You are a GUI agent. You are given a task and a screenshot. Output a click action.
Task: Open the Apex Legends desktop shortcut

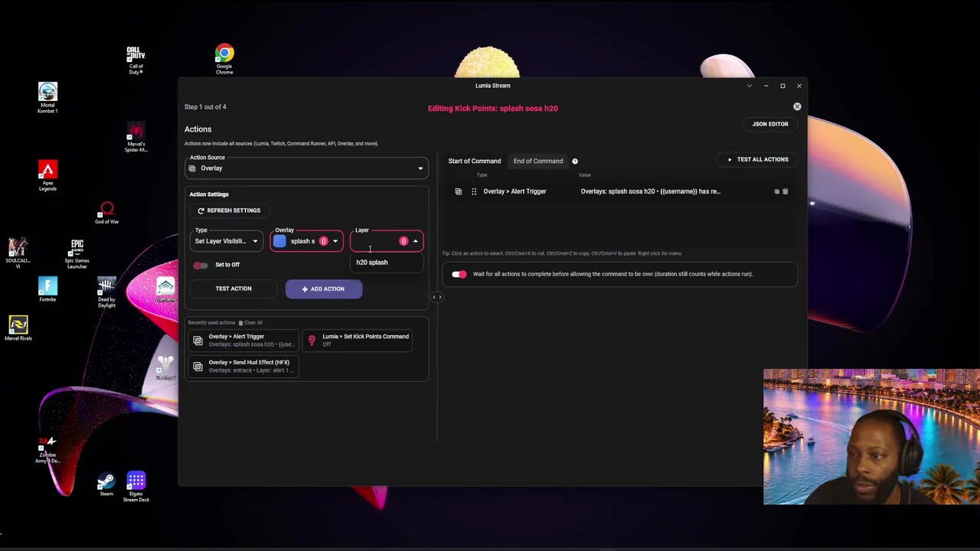tap(47, 176)
